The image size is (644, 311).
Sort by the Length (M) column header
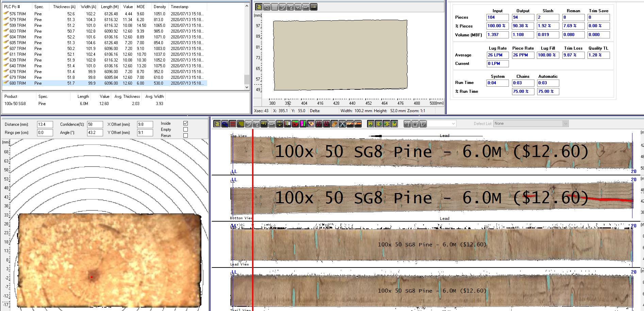click(x=110, y=7)
